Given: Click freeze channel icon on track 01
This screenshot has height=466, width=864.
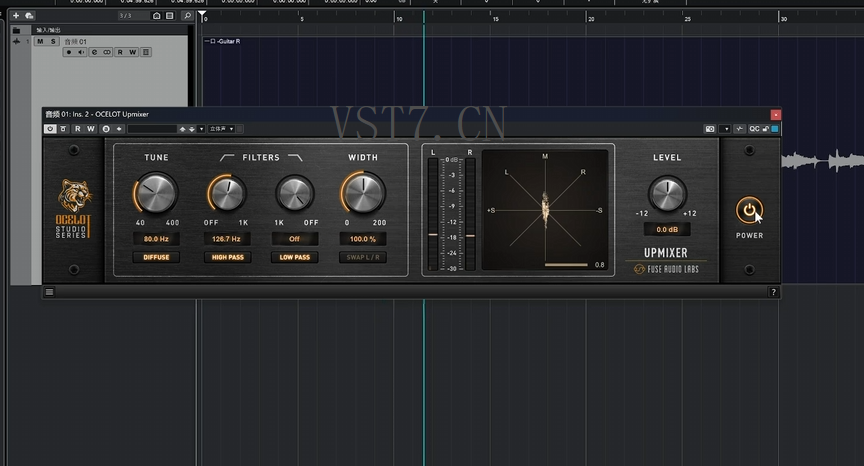Looking at the screenshot, I should [x=146, y=52].
